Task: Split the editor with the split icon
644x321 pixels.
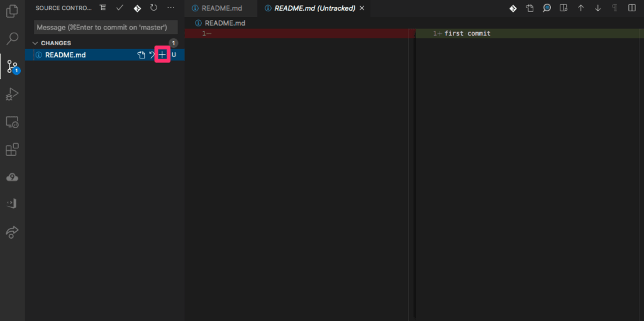Action: coord(631,8)
